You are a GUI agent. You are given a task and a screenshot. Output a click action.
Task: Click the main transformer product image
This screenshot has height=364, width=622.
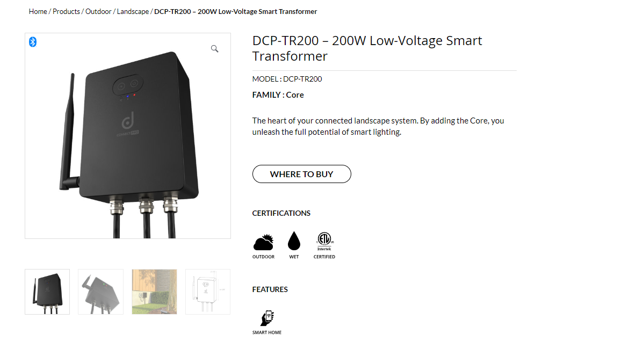coord(128,136)
